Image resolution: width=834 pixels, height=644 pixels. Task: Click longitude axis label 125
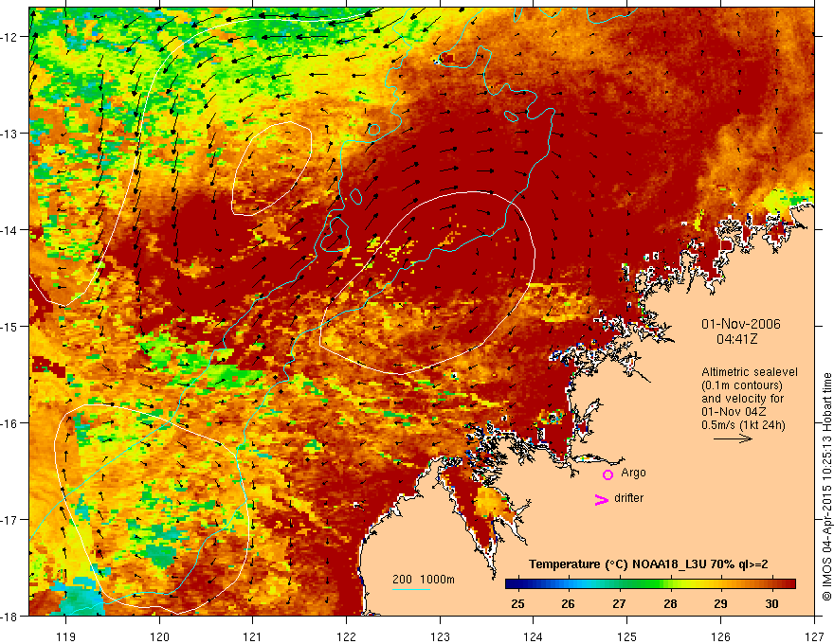tap(627, 636)
